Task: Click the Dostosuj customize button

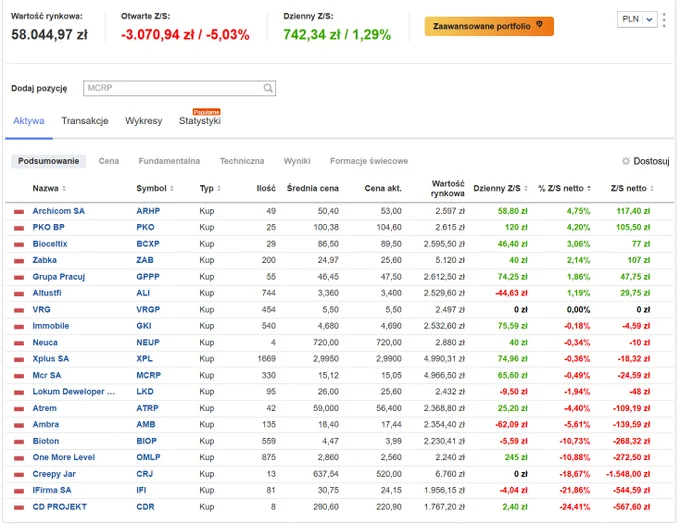Action: pos(646,161)
